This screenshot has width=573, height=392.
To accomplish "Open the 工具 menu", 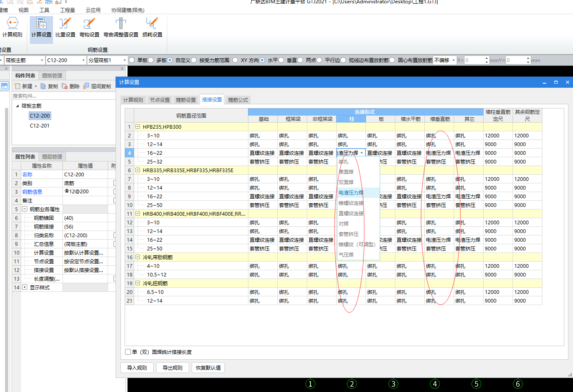I will 44,10.
